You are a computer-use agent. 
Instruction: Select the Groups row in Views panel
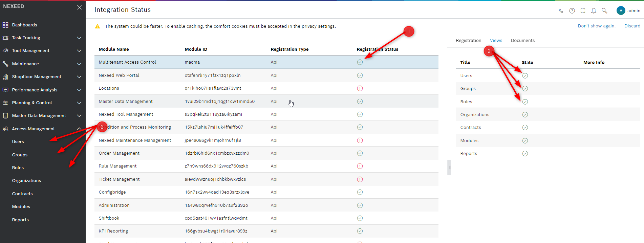[548, 89]
